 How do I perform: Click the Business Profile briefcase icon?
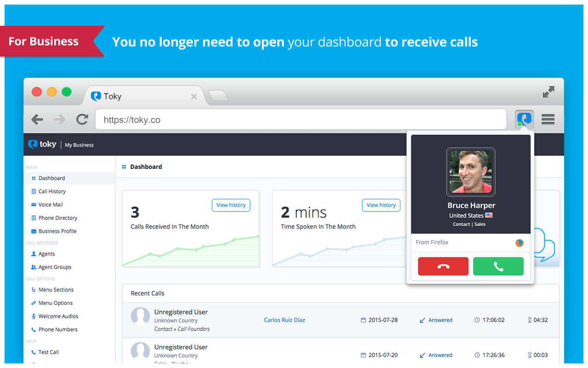(x=34, y=231)
